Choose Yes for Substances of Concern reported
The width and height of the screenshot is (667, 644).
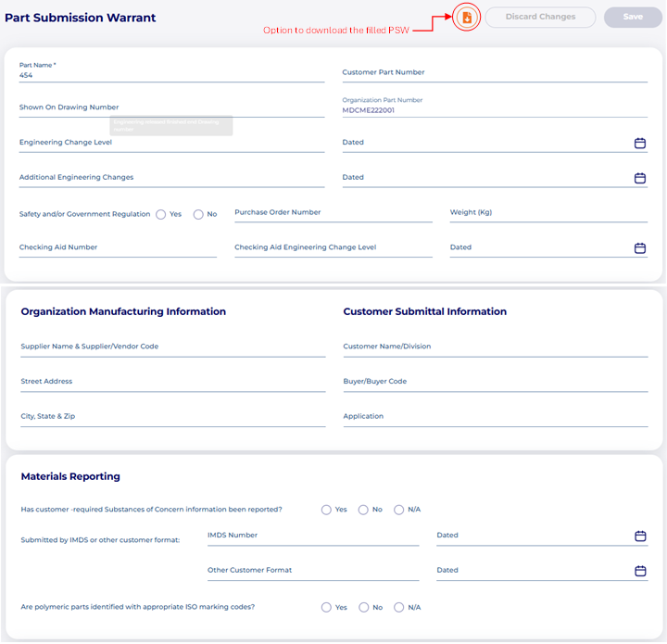tap(326, 510)
